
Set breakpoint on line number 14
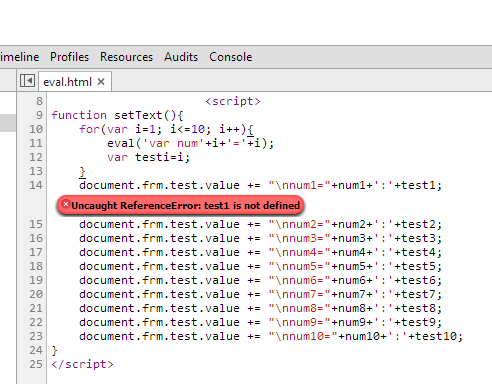36,185
